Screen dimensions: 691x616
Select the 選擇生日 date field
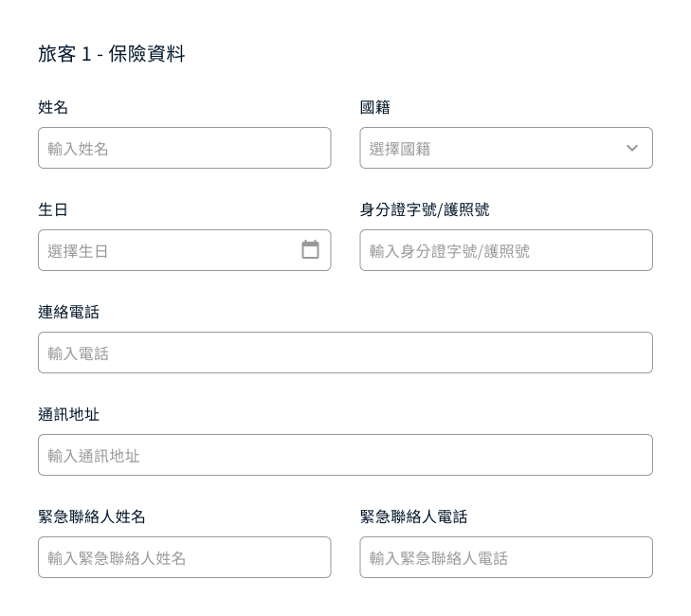pyautogui.click(x=184, y=250)
